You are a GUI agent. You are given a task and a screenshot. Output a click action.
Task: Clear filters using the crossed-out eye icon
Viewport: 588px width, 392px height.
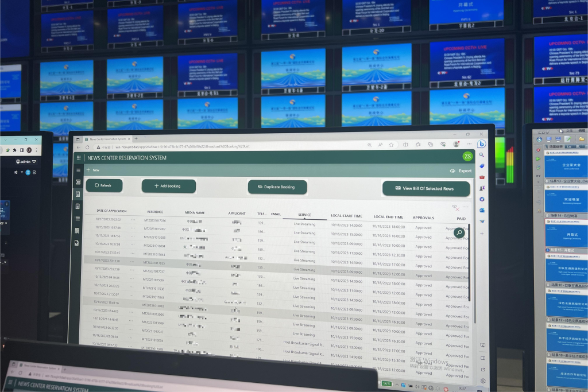pos(455,208)
